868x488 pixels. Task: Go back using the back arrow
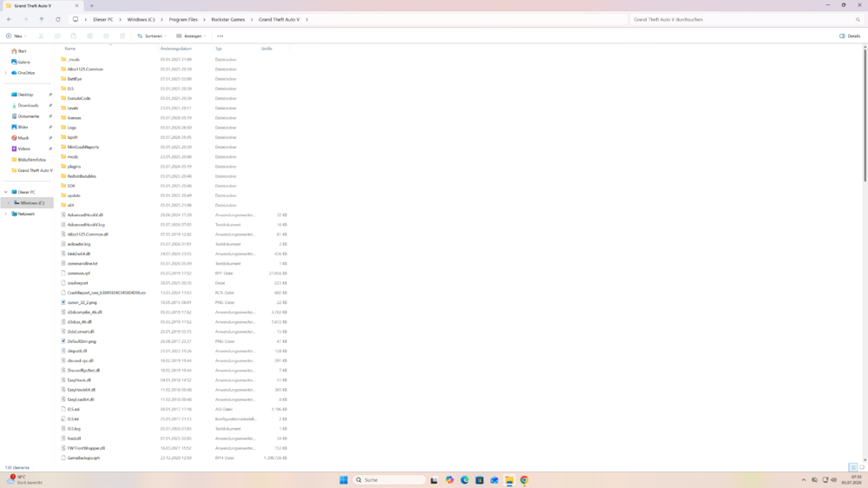10,19
